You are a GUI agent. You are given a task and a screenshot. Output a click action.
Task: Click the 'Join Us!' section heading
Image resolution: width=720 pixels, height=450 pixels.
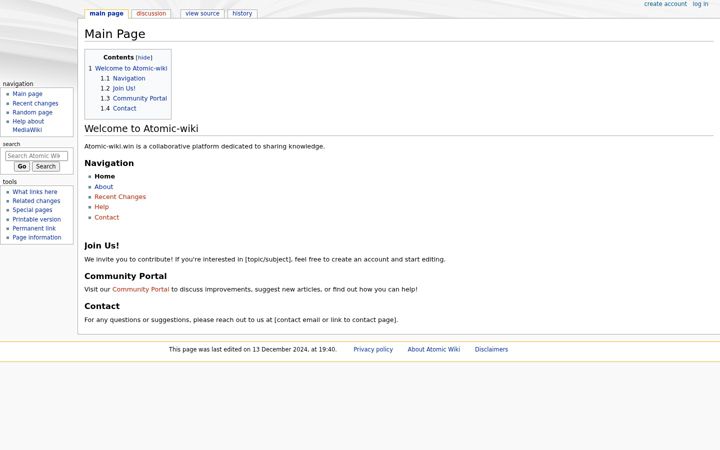coord(101,246)
